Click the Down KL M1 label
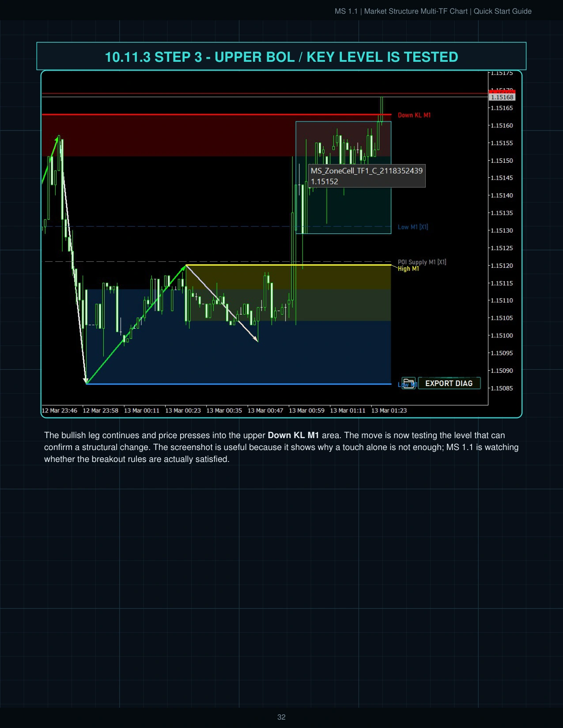This screenshot has width=563, height=728. click(414, 115)
